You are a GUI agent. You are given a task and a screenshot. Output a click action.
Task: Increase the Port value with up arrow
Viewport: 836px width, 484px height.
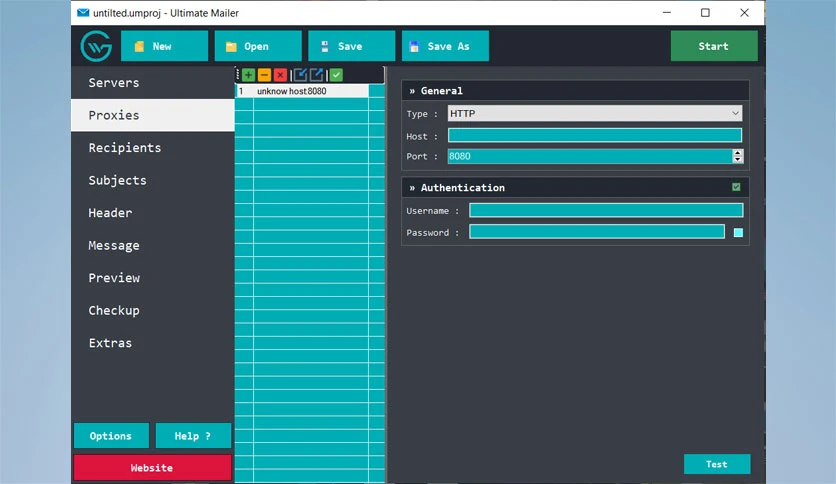click(737, 152)
